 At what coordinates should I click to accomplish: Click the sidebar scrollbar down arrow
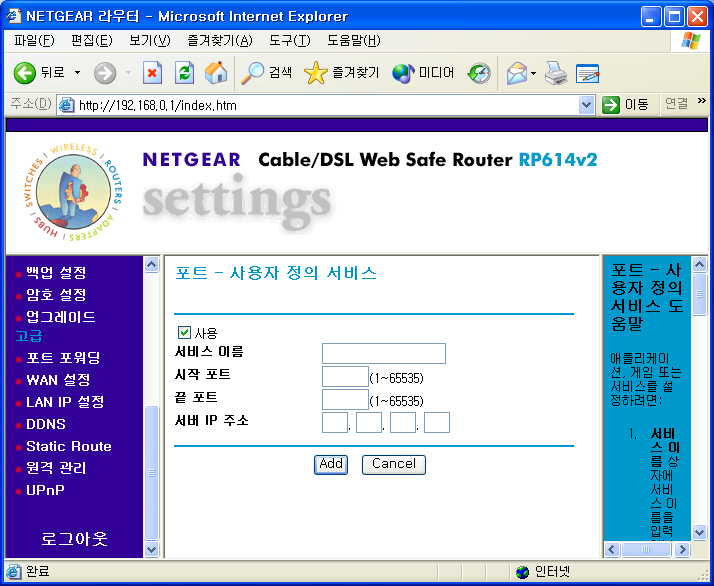(152, 550)
